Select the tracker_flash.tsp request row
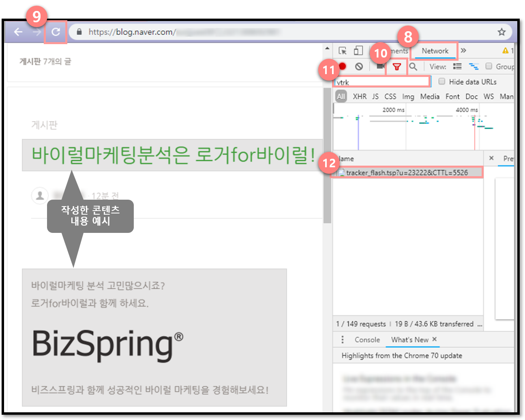Screen dimensions: 525x420 click(x=408, y=173)
